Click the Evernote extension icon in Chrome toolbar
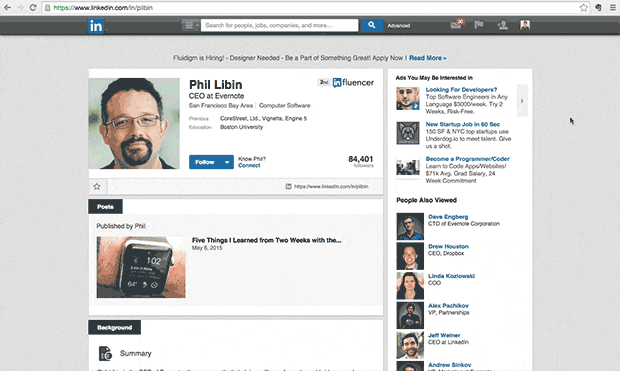This screenshot has height=371, width=620. pyautogui.click(x=599, y=8)
